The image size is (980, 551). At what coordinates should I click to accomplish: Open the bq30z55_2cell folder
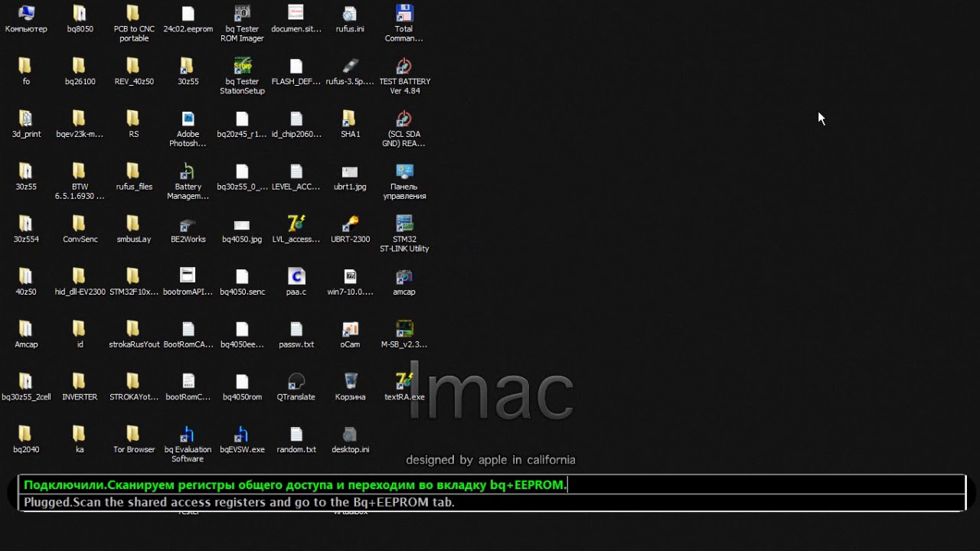pos(26,387)
